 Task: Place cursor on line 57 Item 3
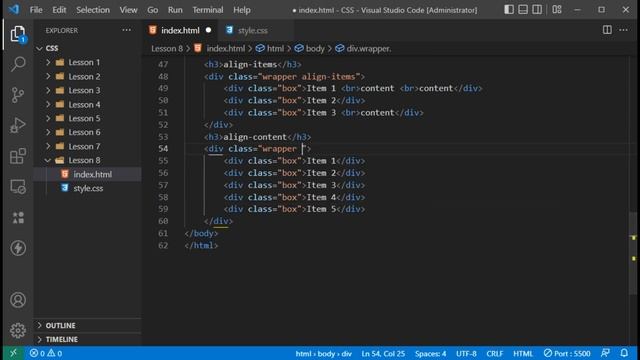point(321,185)
